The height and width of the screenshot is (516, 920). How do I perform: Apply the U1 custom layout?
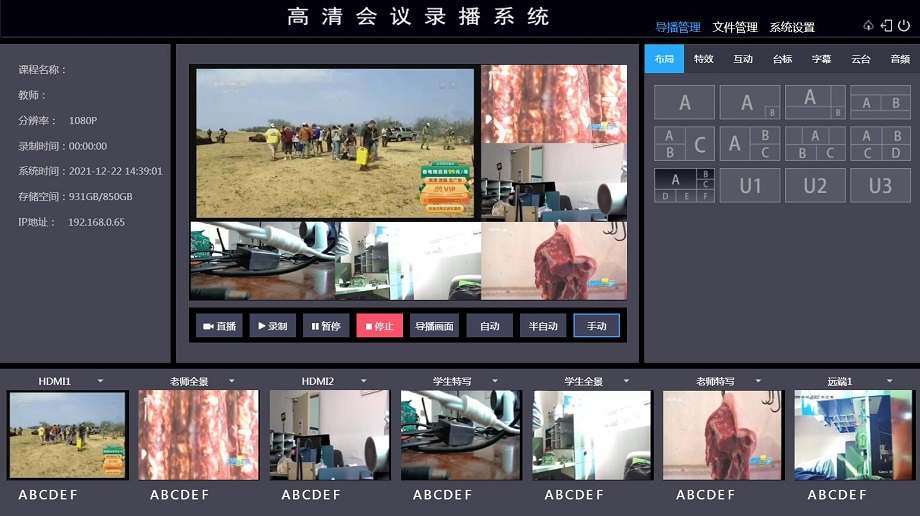(750, 185)
